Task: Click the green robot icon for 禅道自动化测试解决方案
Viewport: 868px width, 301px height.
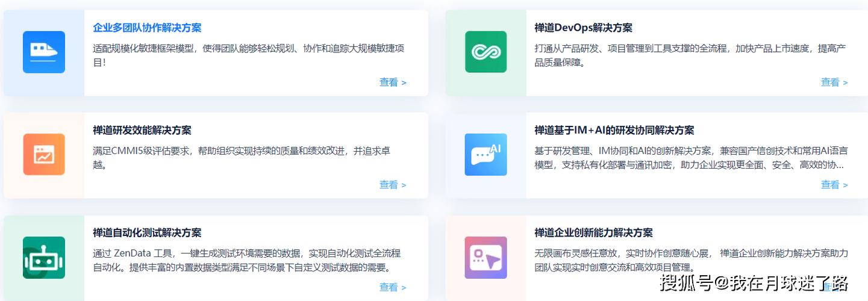Action: (x=44, y=258)
